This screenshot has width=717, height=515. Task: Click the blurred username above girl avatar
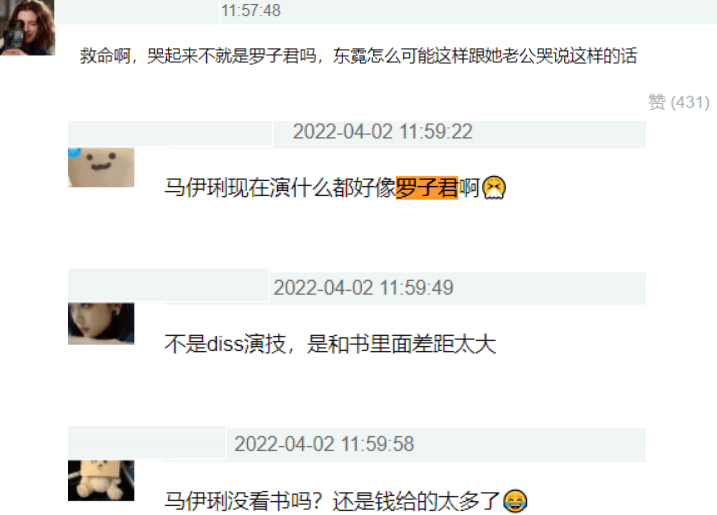168,285
